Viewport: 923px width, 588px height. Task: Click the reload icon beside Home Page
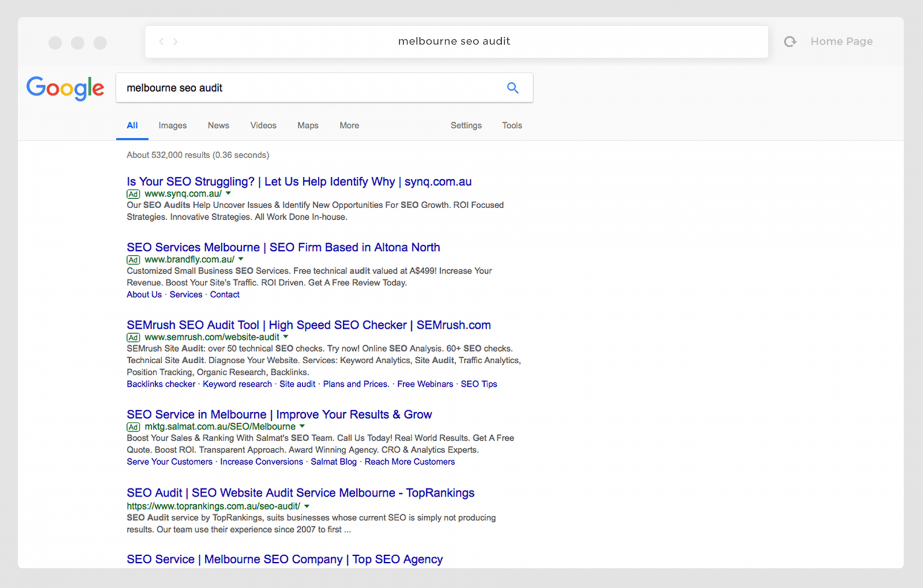[790, 42]
